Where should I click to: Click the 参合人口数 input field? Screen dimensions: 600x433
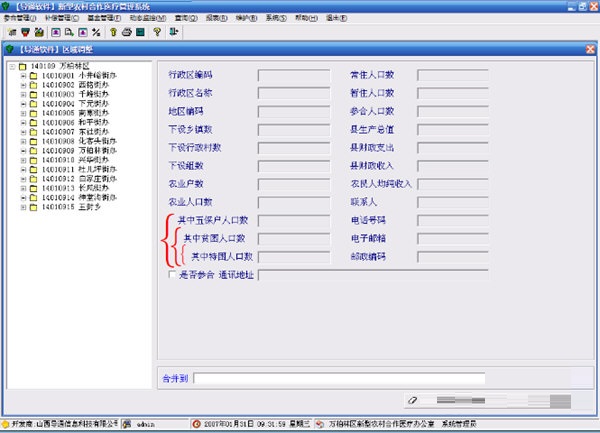(x=453, y=111)
